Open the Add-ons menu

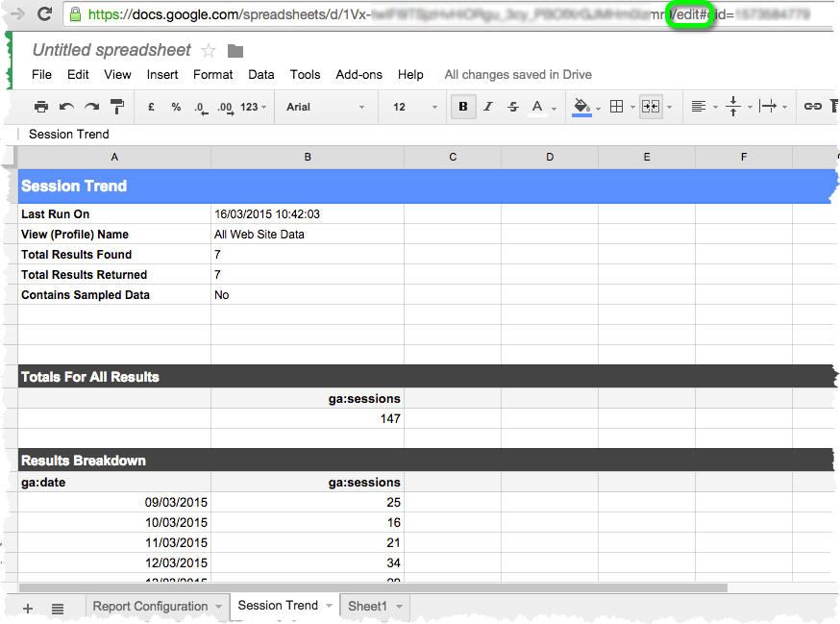(x=358, y=74)
